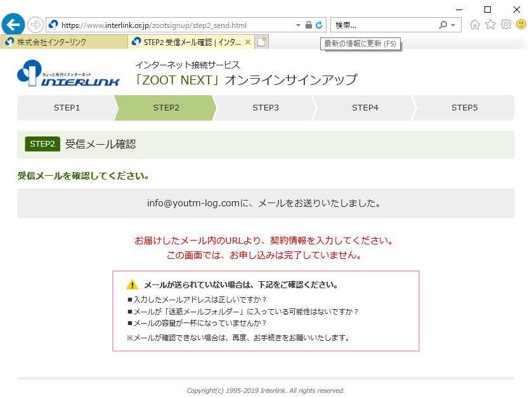This screenshot has width=532, height=398.
Task: Go back with the browser back arrow
Action: [13, 25]
